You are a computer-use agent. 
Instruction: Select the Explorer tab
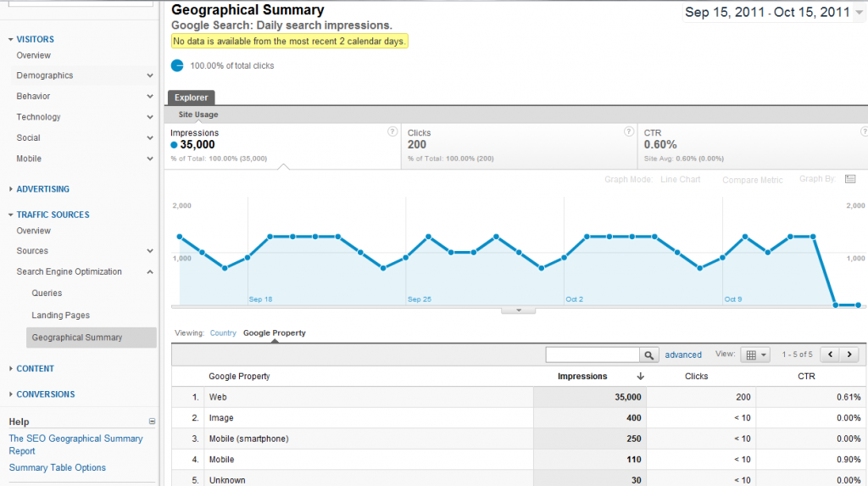pyautogui.click(x=191, y=98)
